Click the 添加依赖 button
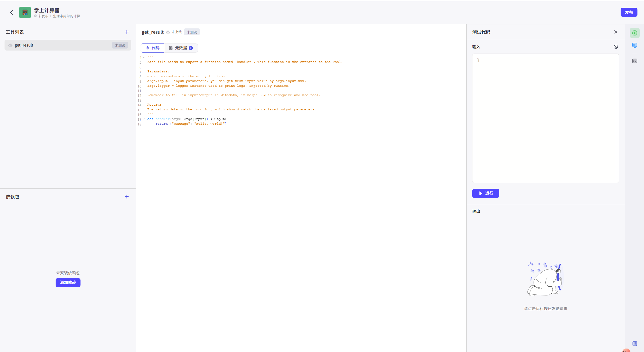The width and height of the screenshot is (644, 352). pos(68,283)
